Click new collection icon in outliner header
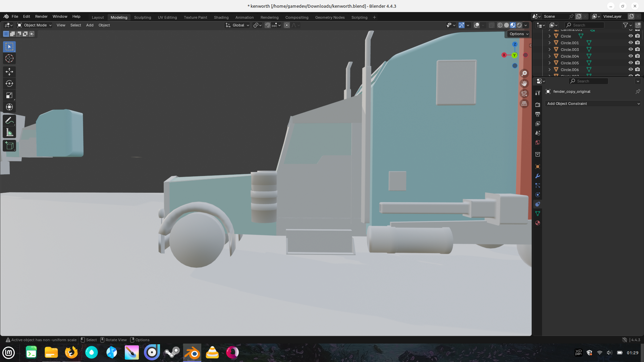The image size is (644, 362). pyautogui.click(x=638, y=25)
